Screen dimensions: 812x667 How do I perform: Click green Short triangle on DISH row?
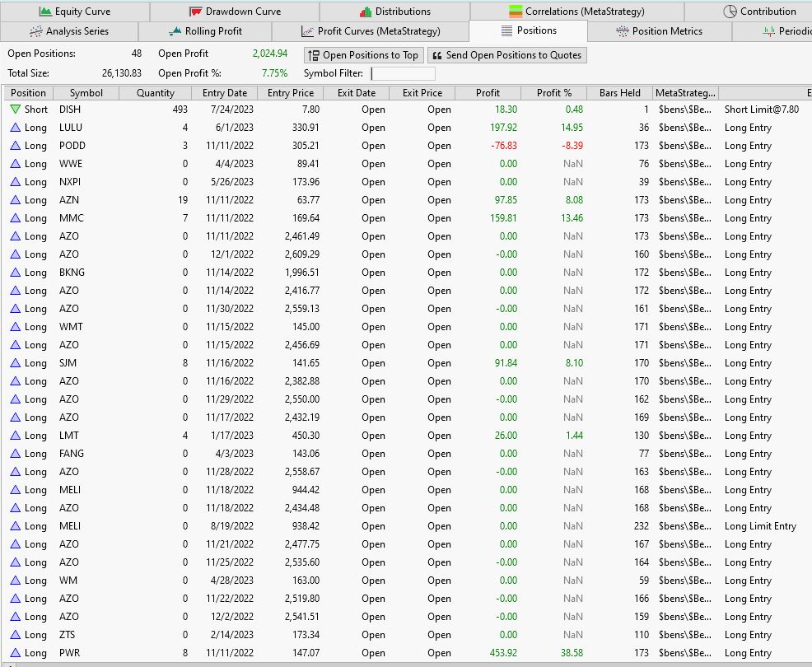click(x=15, y=110)
